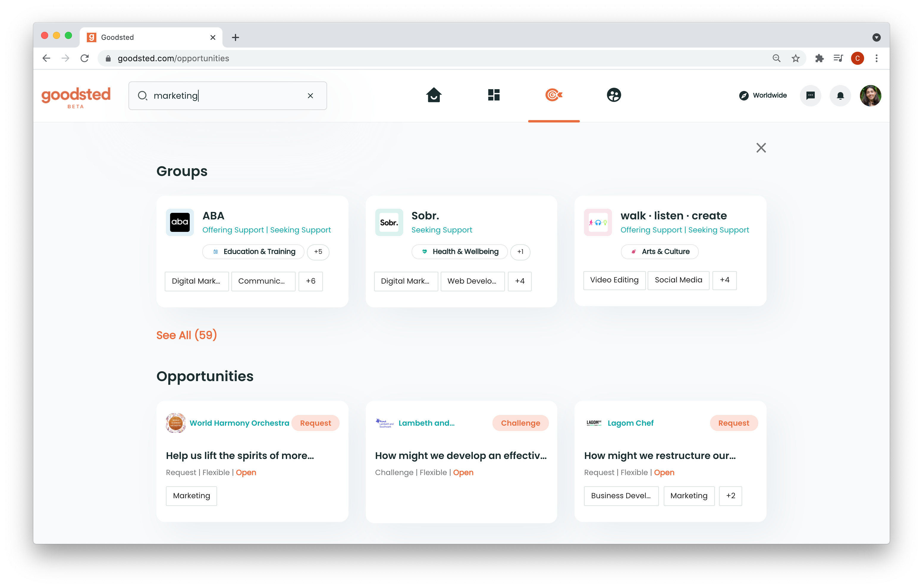Open the Dashboard grid icon

[x=494, y=95]
